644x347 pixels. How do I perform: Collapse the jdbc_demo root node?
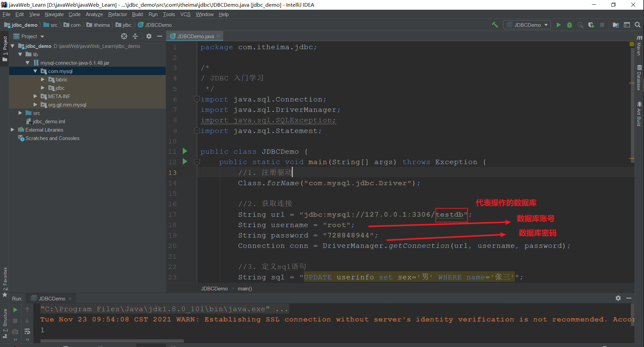pos(13,46)
